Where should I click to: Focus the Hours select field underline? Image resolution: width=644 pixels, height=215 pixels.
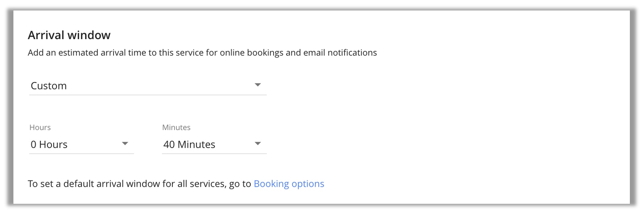point(81,153)
